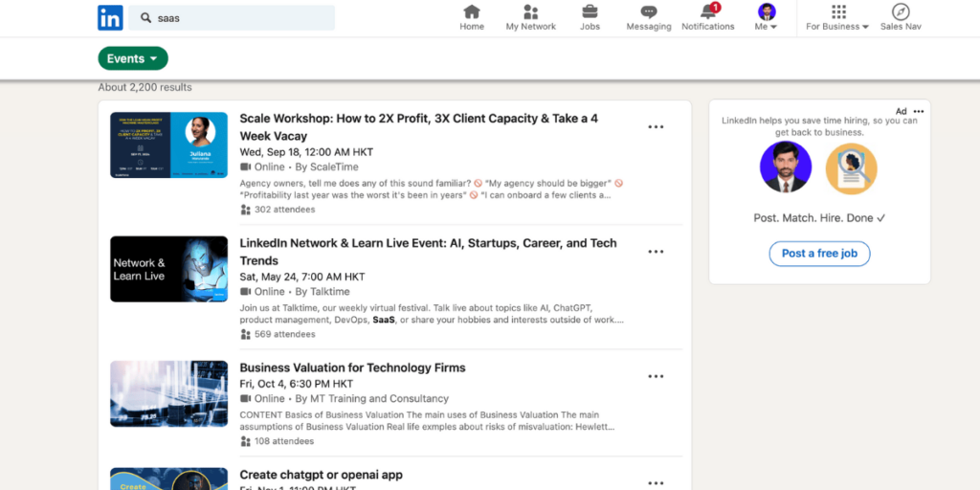Click the Fri, Oct 4, 6:30 PM HKT date
The width and height of the screenshot is (980, 490).
tap(297, 384)
